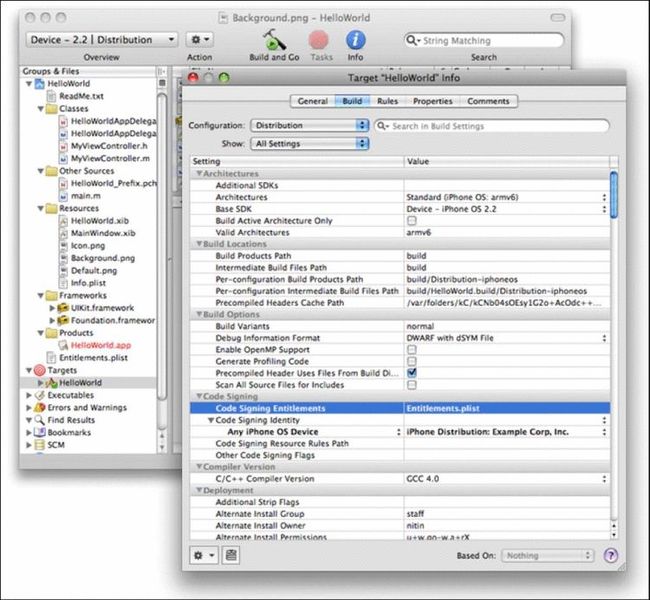Uncheck Precompiled Header Uses Files checkbox
The width and height of the screenshot is (650, 600).
click(412, 373)
